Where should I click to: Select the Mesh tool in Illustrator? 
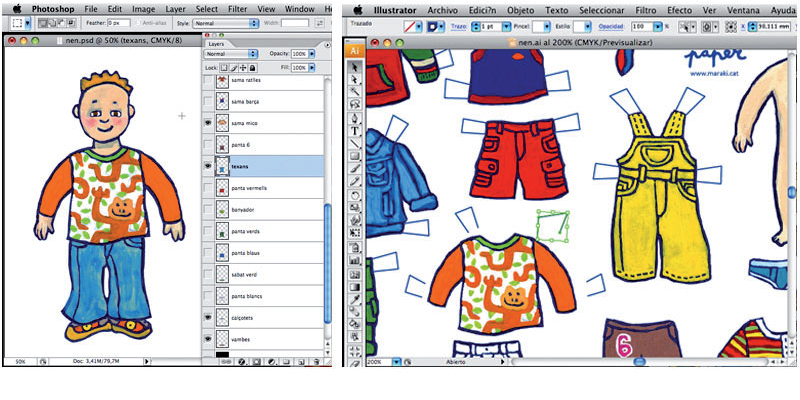tap(355, 274)
